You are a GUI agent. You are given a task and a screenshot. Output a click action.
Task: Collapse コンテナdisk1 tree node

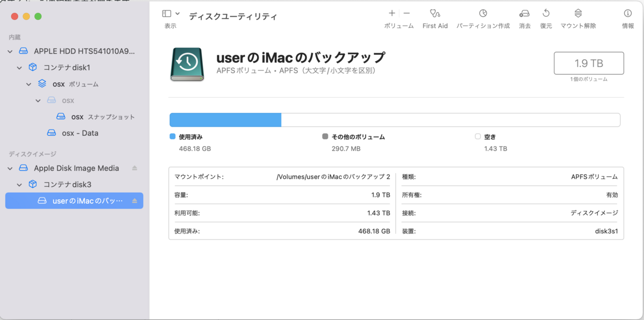click(20, 68)
